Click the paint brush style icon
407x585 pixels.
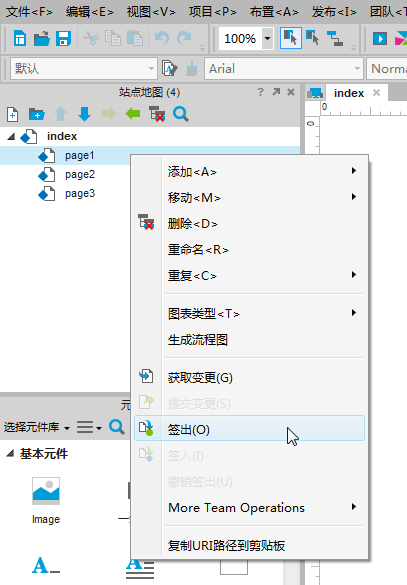(192, 69)
